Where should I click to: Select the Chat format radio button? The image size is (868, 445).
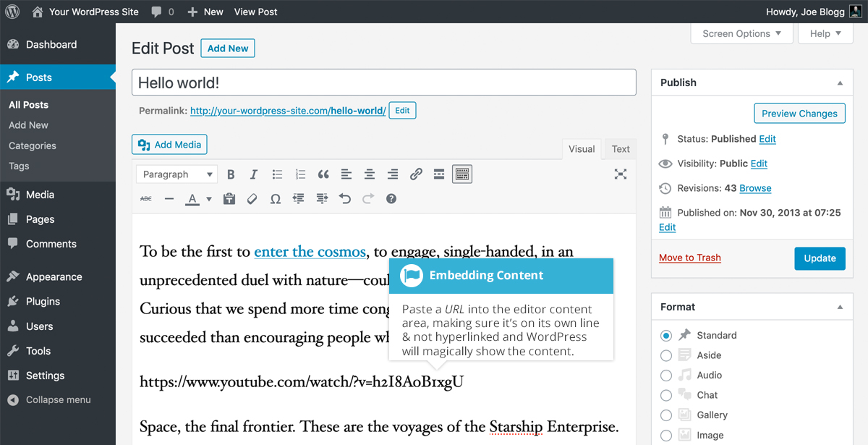pyautogui.click(x=666, y=395)
